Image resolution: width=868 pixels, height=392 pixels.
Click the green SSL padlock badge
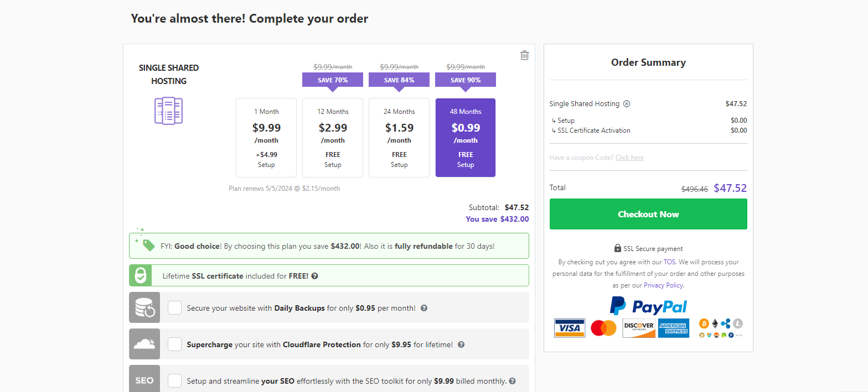[x=141, y=275]
